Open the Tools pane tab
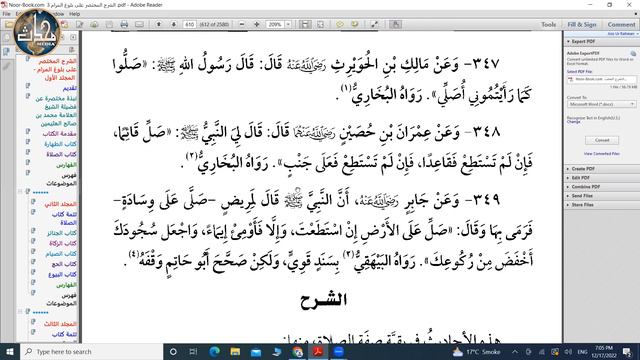640x360 pixels. tap(549, 24)
